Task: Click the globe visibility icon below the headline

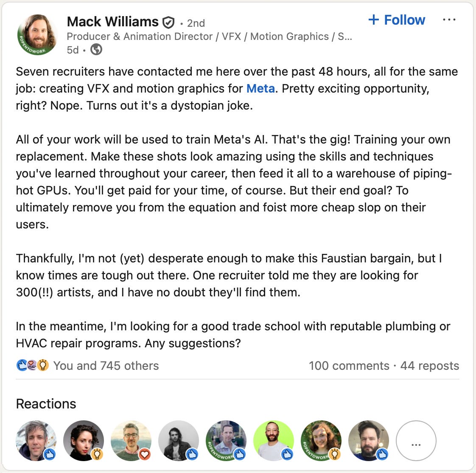Action: click(97, 50)
